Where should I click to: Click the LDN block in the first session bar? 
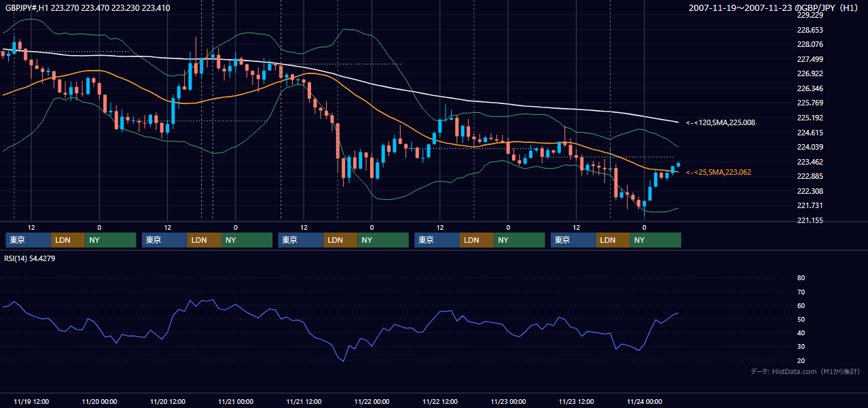point(69,240)
